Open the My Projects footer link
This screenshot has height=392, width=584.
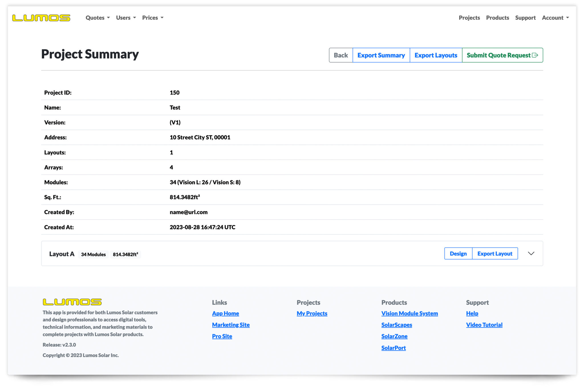pos(312,313)
